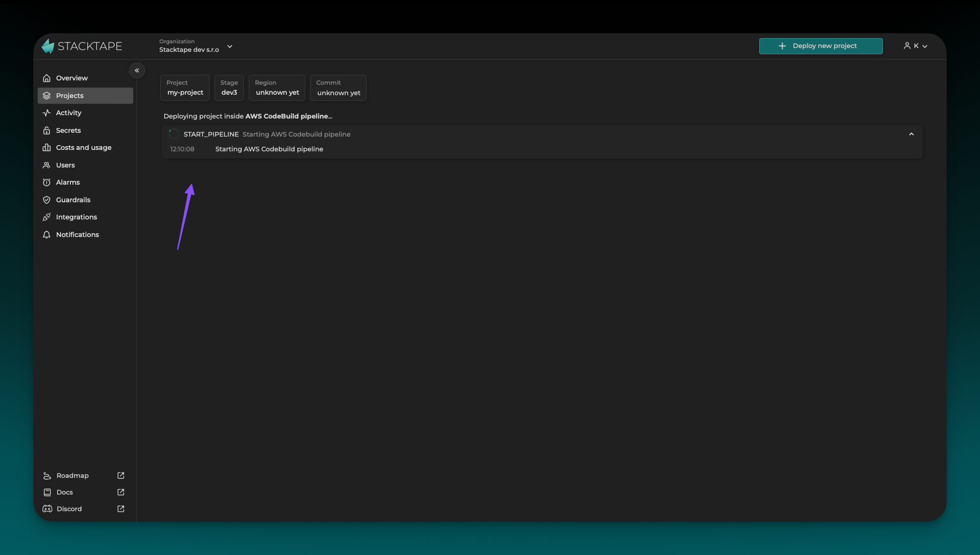Click the Secrets lock icon
Image resolution: width=980 pixels, height=555 pixels.
(47, 130)
